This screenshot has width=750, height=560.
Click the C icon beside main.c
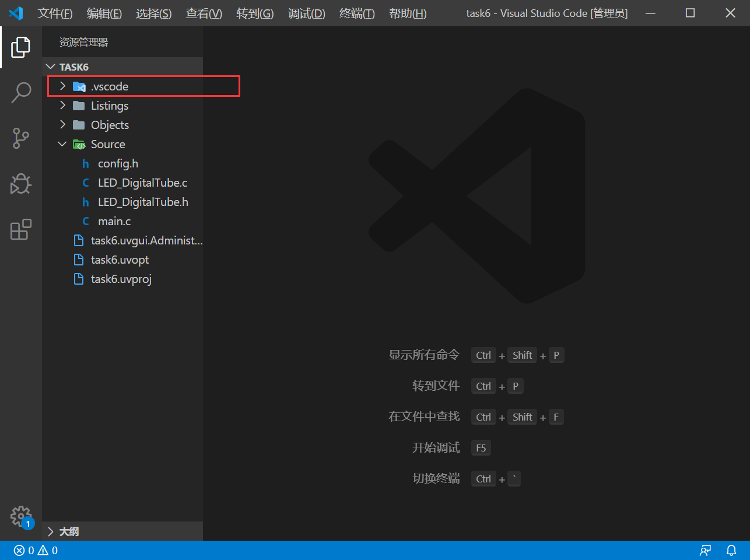click(x=86, y=221)
